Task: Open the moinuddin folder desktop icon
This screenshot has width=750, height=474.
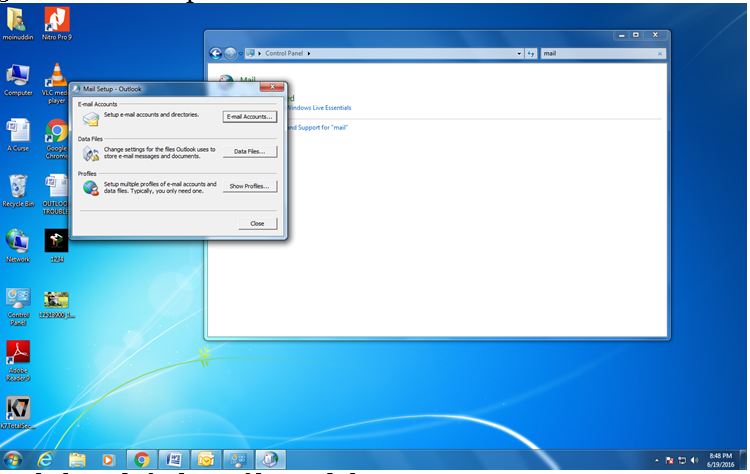Action: (18, 24)
